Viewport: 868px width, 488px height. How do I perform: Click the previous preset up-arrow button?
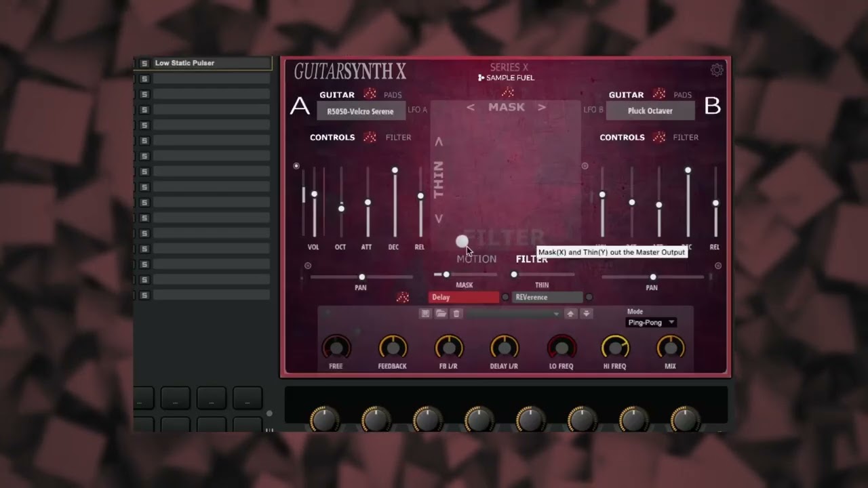point(570,314)
